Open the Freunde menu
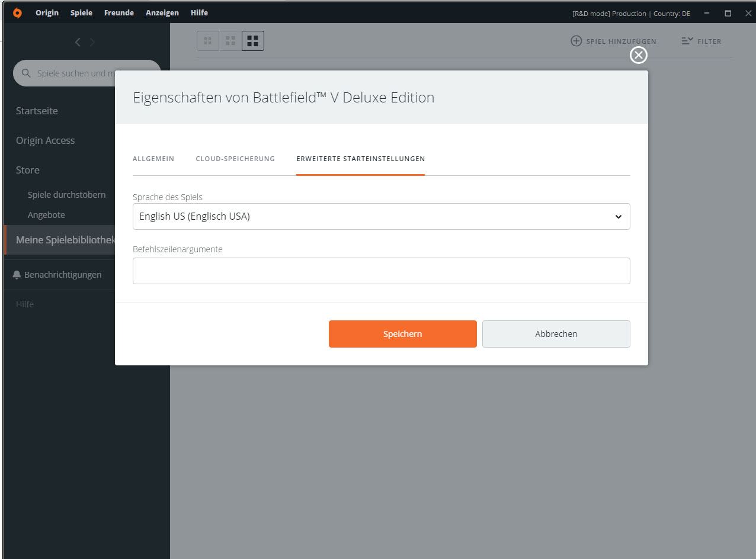756x559 pixels. [x=118, y=12]
